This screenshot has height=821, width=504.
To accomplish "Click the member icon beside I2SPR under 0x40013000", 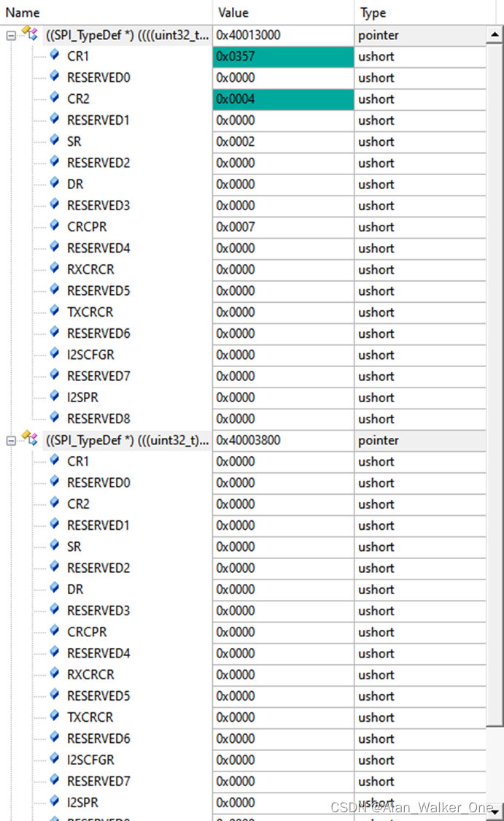I will (55, 396).
